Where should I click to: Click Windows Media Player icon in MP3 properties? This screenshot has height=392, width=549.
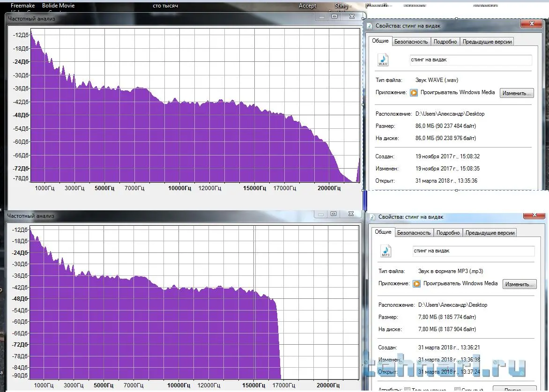pyautogui.click(x=416, y=284)
